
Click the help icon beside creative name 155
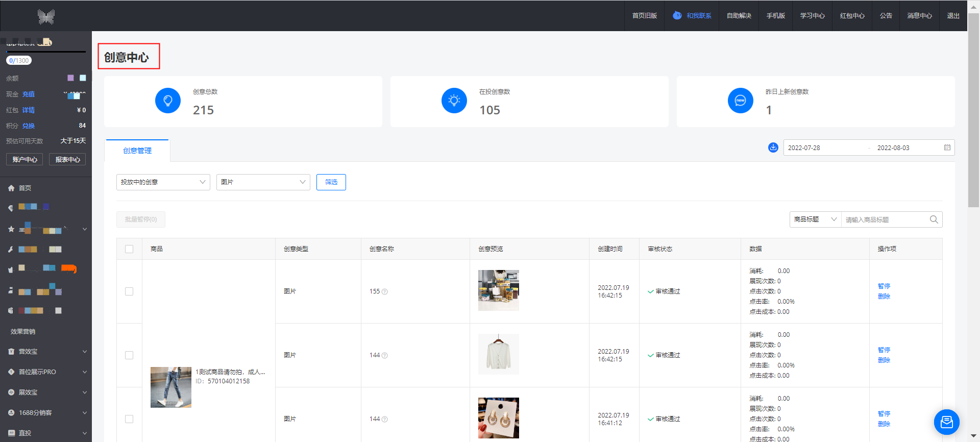point(385,292)
